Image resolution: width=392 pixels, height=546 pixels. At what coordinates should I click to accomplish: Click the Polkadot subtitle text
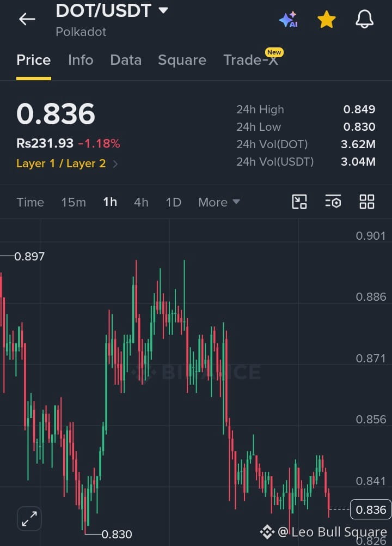[81, 32]
